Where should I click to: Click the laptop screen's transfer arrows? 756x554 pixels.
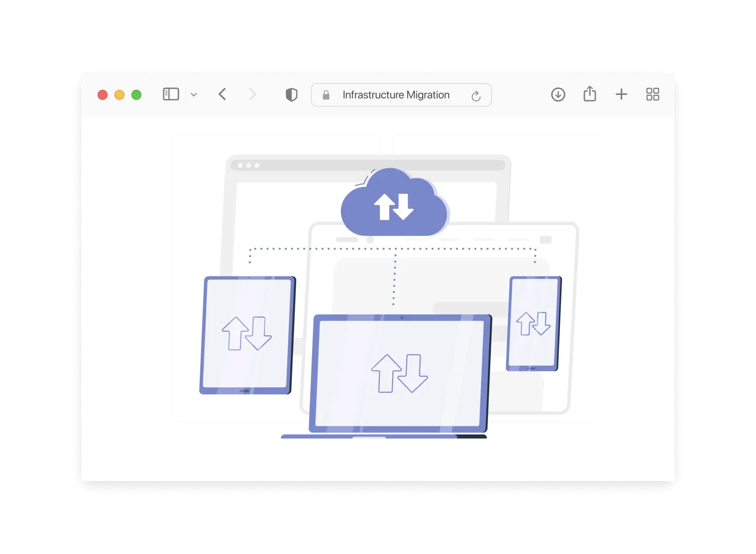click(x=399, y=373)
